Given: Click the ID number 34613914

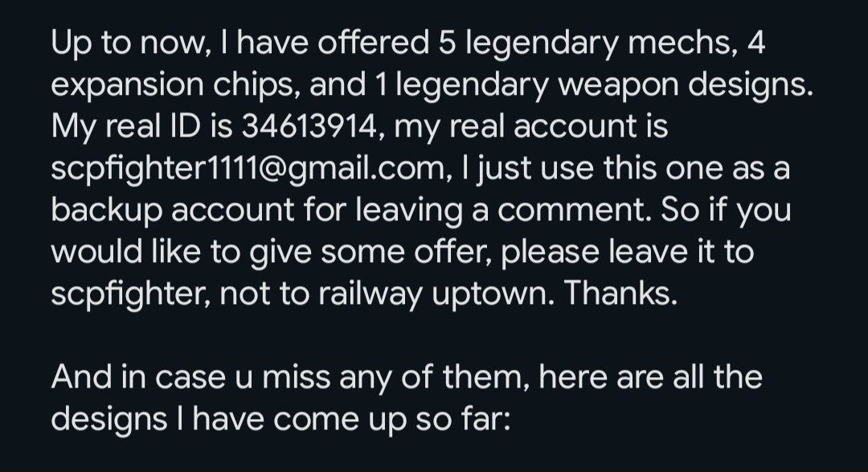Looking at the screenshot, I should (309, 125).
